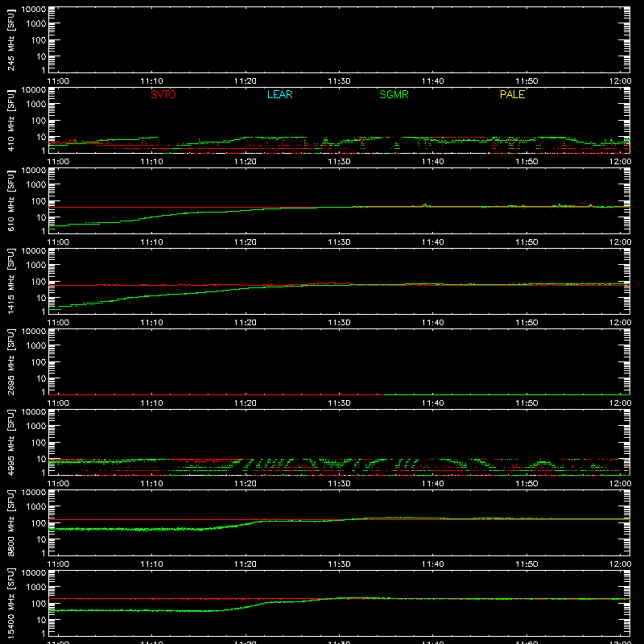Screen dimensions: 644x644
Task: Select the 410 MHz [SFU] axis title
Action: (11, 120)
